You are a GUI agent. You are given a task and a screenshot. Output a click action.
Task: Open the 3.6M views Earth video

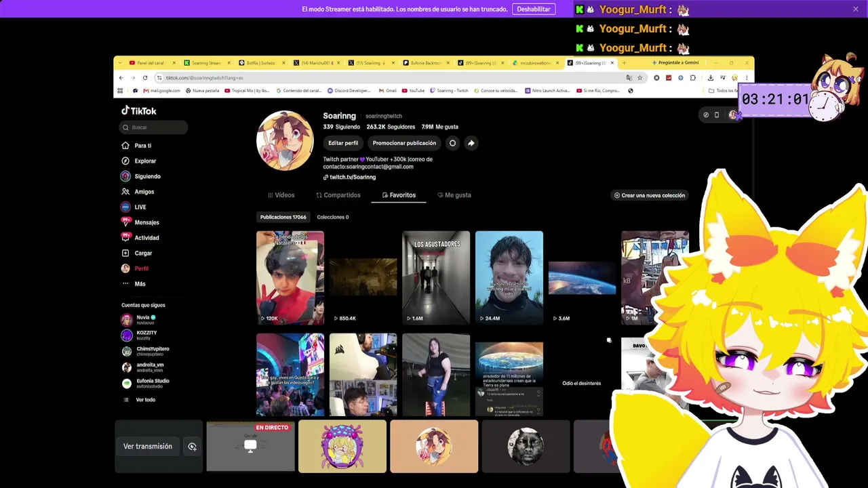tap(582, 278)
